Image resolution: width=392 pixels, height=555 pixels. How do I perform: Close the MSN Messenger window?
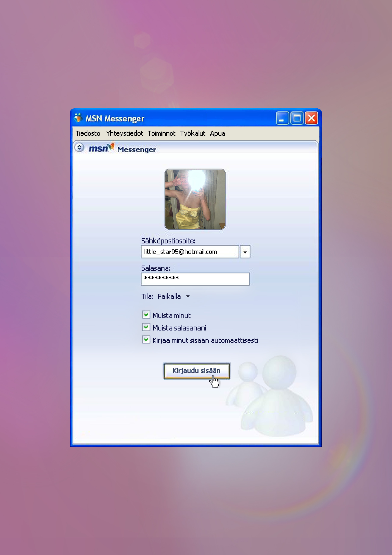point(311,118)
